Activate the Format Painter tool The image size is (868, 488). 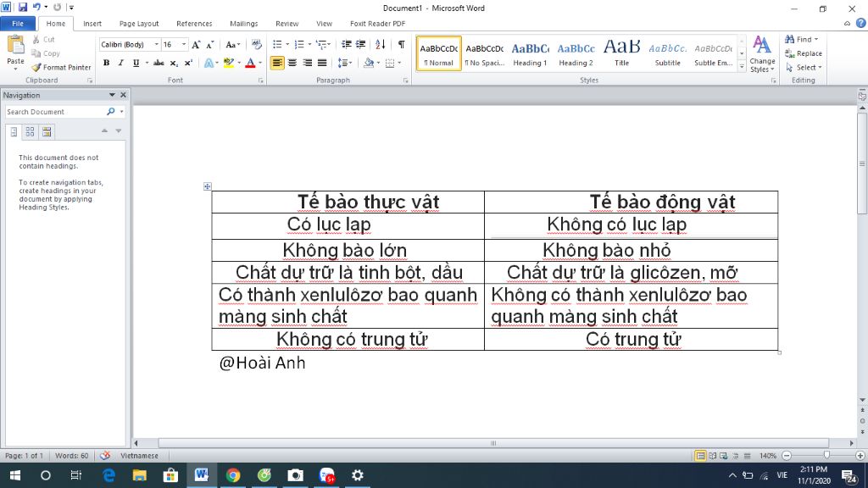point(61,67)
